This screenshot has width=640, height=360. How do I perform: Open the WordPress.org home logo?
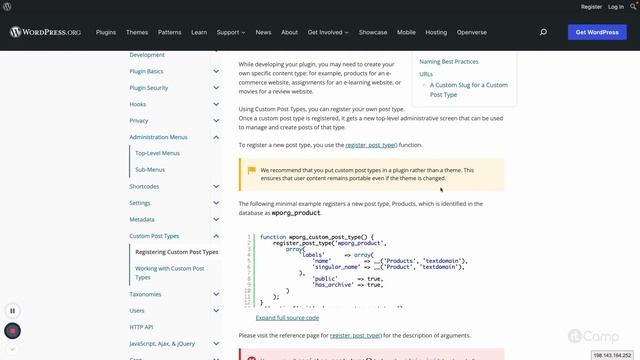tap(45, 32)
